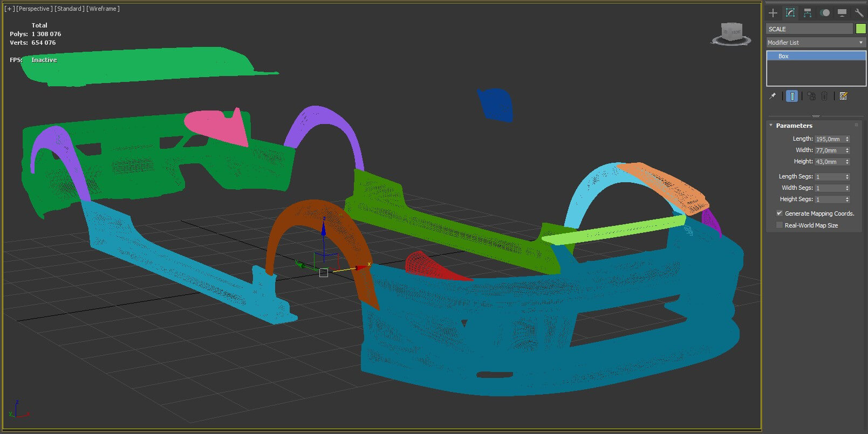868x434 pixels.
Task: Open the Display panel tab
Action: (x=842, y=13)
